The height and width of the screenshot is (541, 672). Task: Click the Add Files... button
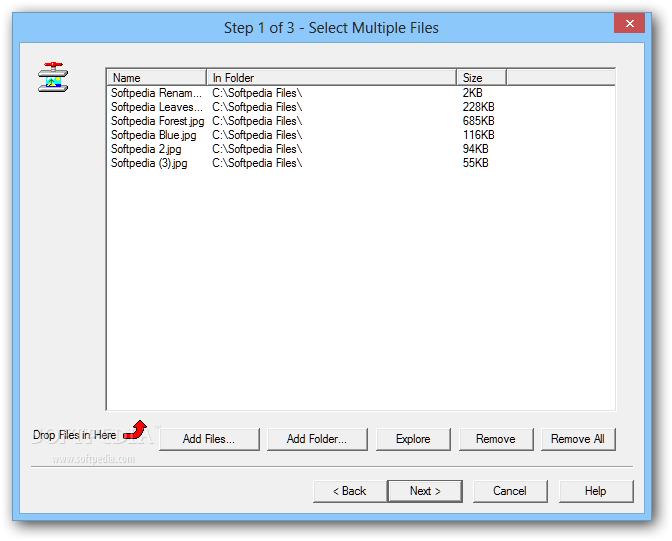(209, 439)
